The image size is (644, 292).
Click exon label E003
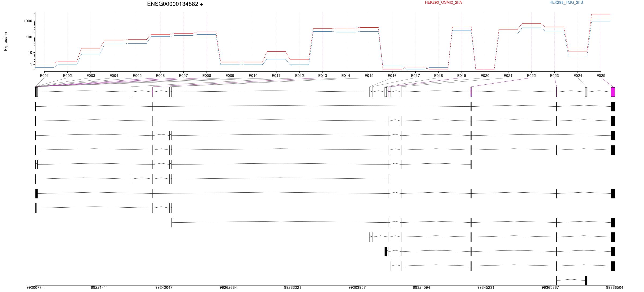(x=91, y=76)
